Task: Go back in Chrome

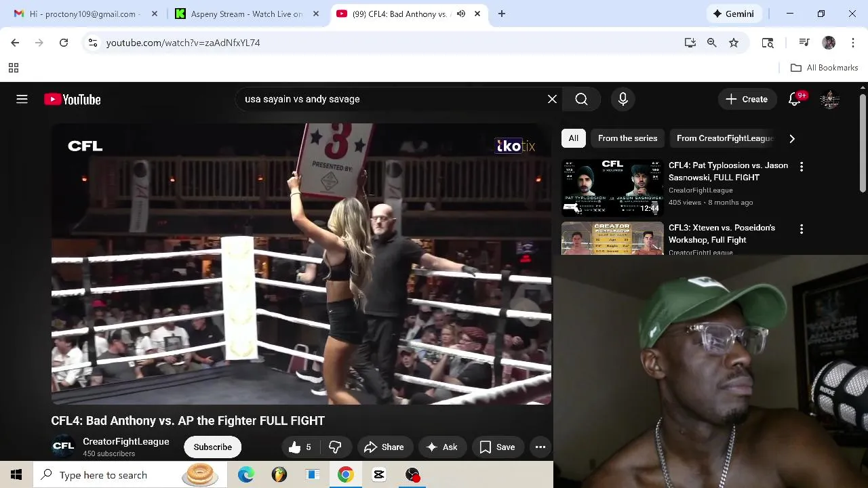Action: click(15, 43)
